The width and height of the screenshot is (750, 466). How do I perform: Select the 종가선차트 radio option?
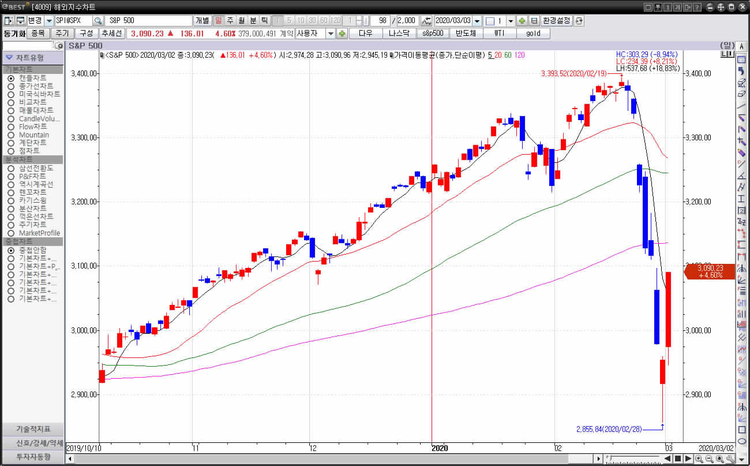(x=11, y=86)
